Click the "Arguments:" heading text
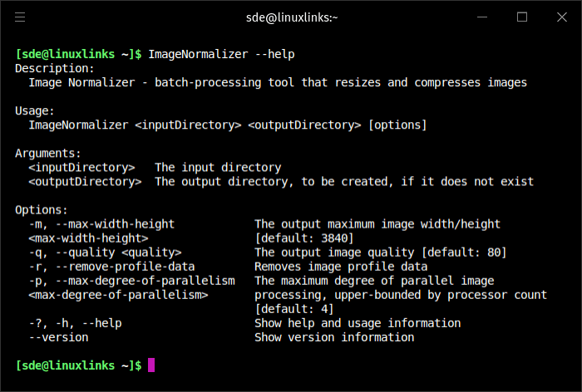Image resolution: width=582 pixels, height=392 pixels. click(x=48, y=154)
